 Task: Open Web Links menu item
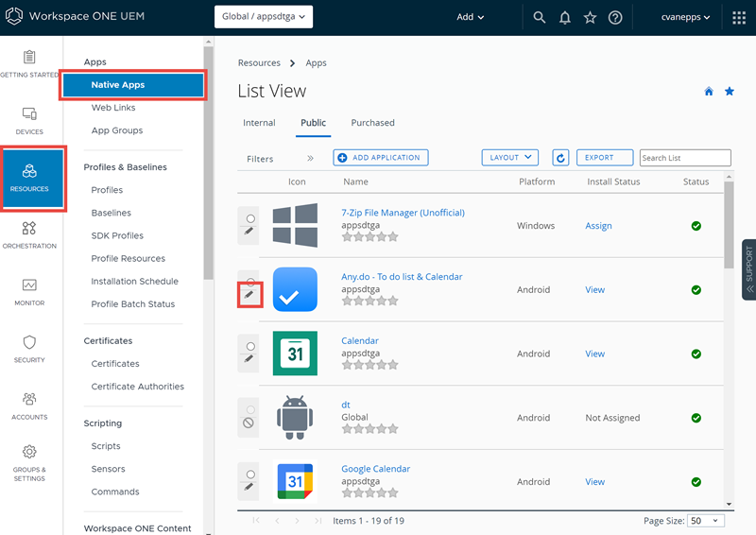click(x=113, y=108)
